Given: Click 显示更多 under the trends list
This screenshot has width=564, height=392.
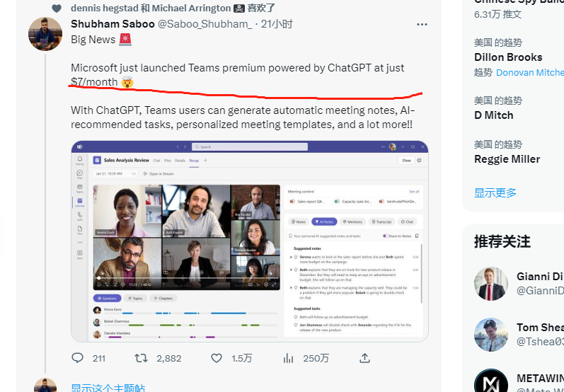Looking at the screenshot, I should click(495, 192).
